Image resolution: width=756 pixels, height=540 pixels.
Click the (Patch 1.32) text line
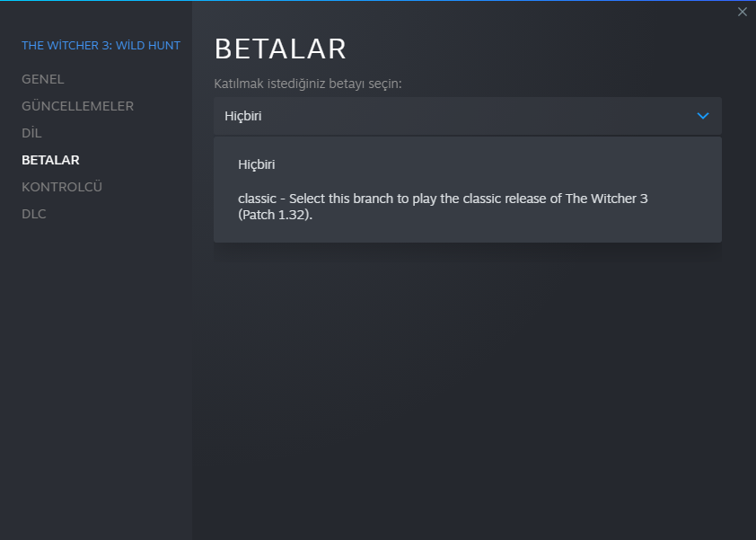pos(276,215)
